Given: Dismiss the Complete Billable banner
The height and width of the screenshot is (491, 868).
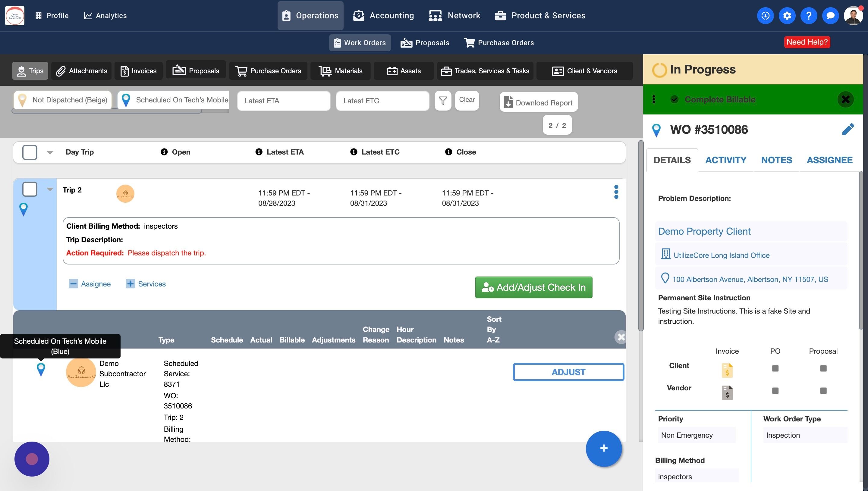Looking at the screenshot, I should click(845, 99).
